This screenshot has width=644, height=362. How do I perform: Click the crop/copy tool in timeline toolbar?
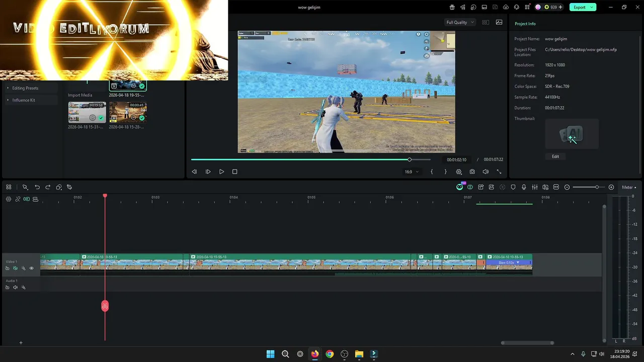(x=59, y=187)
